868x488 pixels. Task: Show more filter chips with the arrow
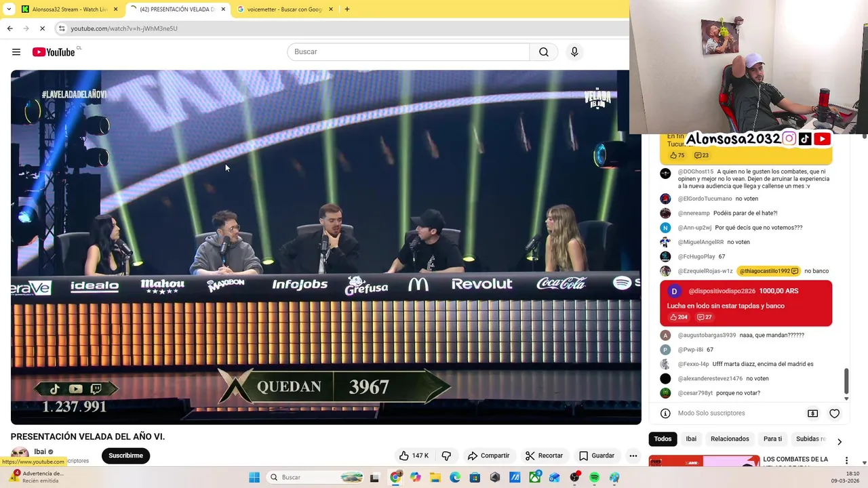click(840, 441)
